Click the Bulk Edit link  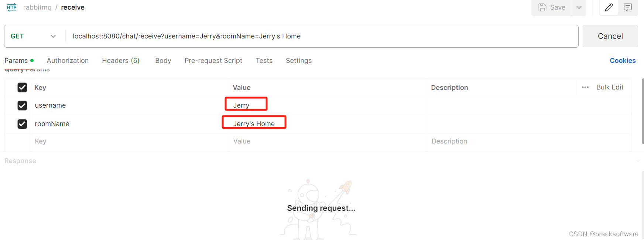(610, 87)
